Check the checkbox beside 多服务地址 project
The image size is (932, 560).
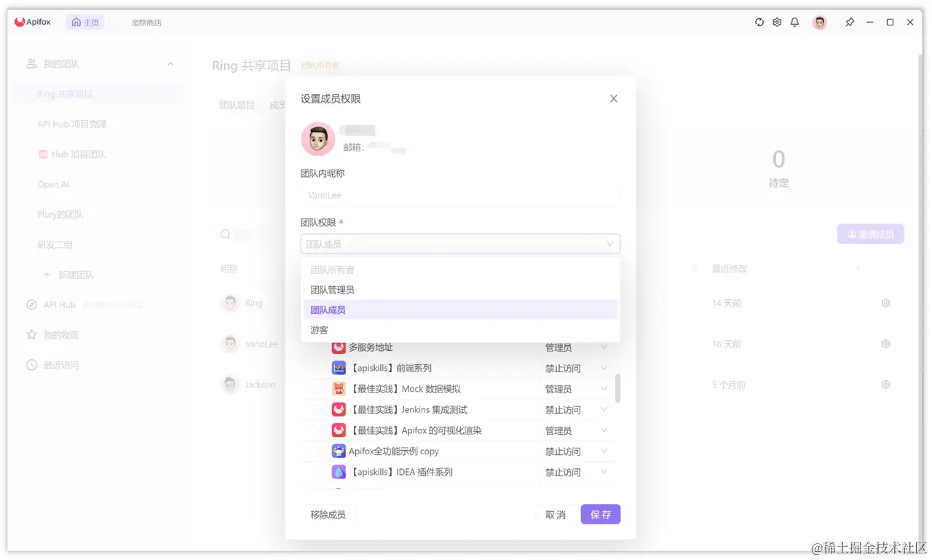(316, 347)
